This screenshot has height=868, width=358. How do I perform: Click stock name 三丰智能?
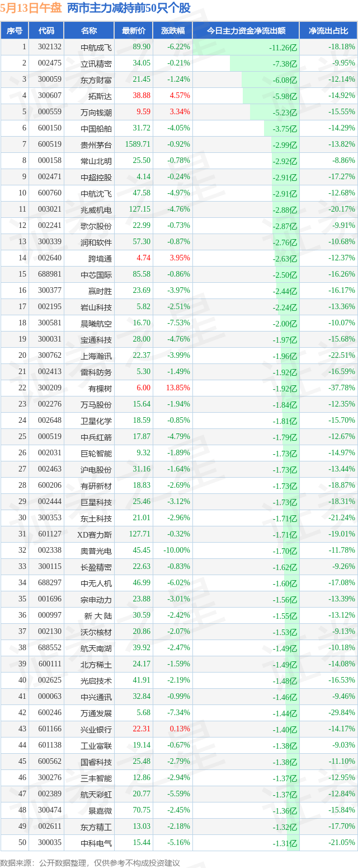[x=96, y=778]
